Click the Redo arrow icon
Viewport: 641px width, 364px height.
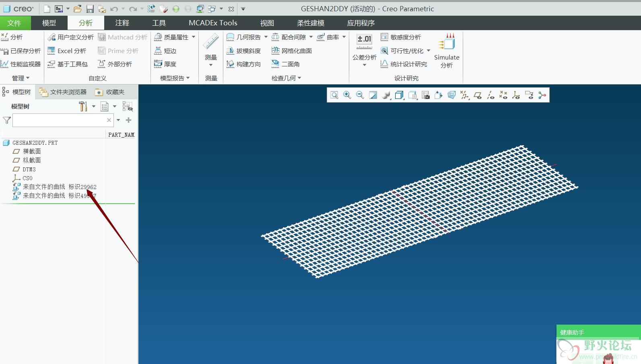[133, 9]
